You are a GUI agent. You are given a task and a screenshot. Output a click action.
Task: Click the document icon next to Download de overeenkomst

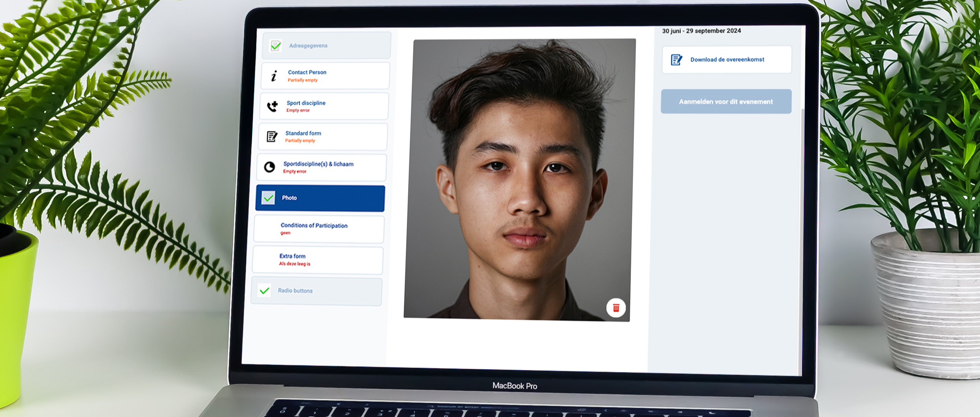click(677, 59)
